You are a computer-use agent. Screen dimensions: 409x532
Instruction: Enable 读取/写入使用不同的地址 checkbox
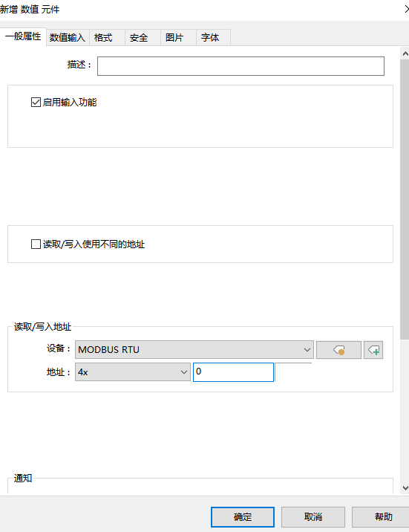(x=36, y=244)
